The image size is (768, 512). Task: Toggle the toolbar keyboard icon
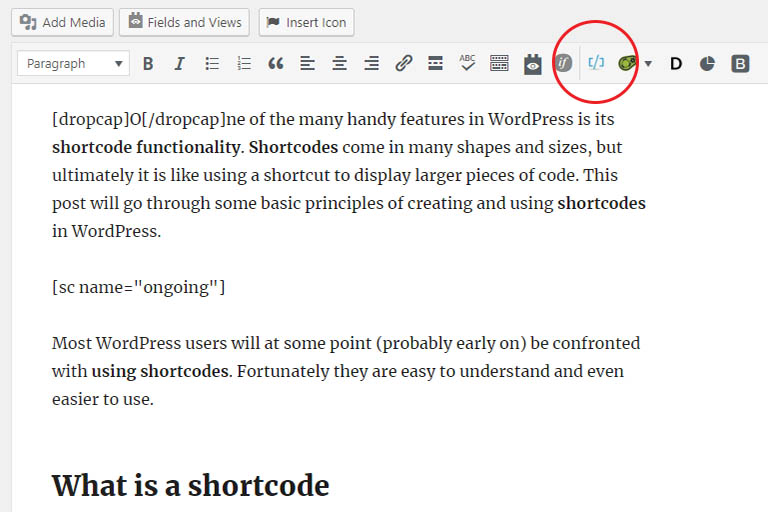499,64
